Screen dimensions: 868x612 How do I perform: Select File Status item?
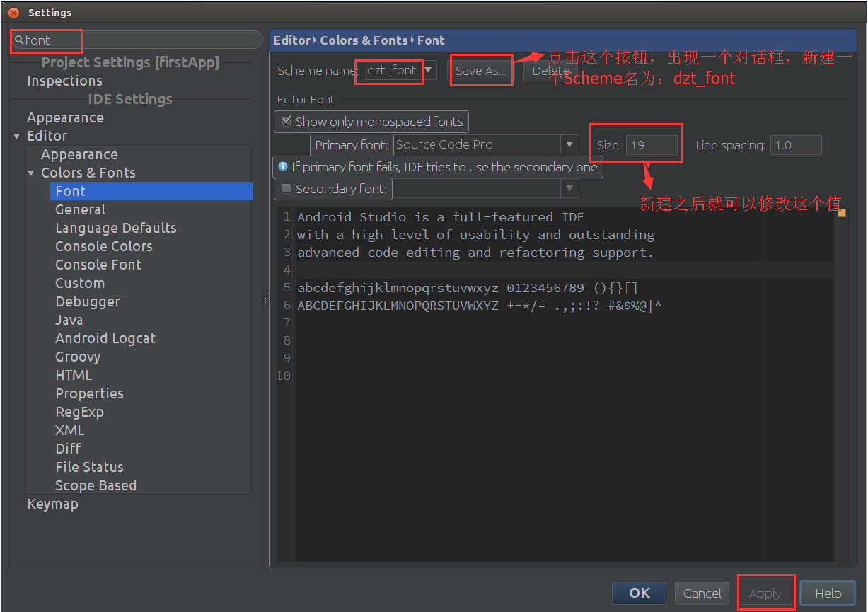coord(89,467)
